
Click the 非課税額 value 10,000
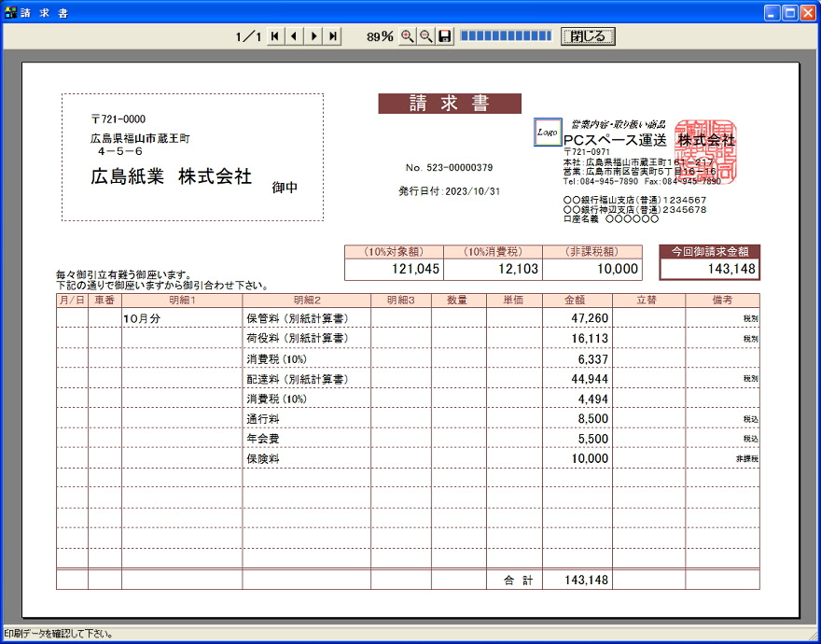click(618, 270)
